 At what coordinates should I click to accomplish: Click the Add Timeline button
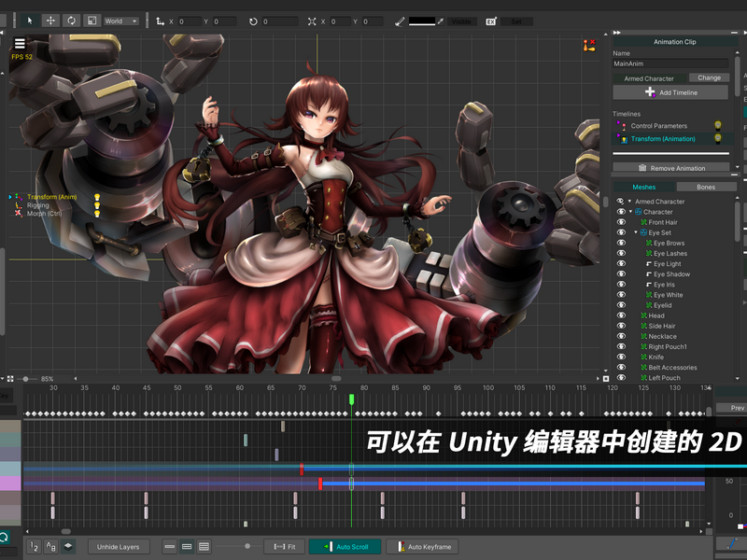tap(670, 92)
